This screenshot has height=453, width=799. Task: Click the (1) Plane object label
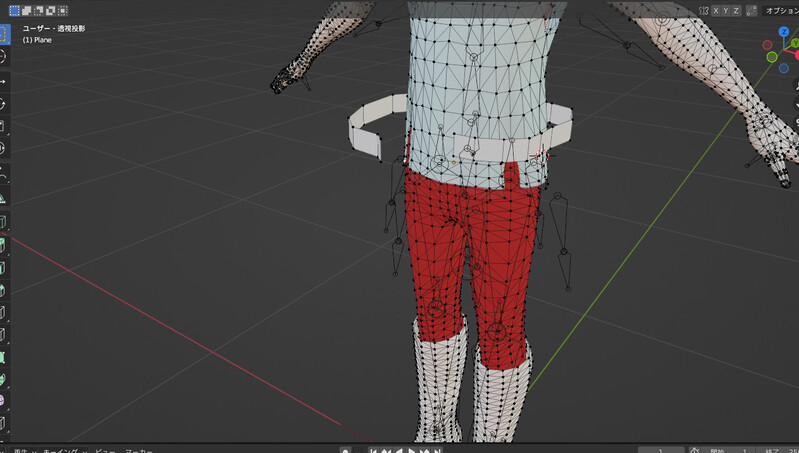tap(37, 40)
